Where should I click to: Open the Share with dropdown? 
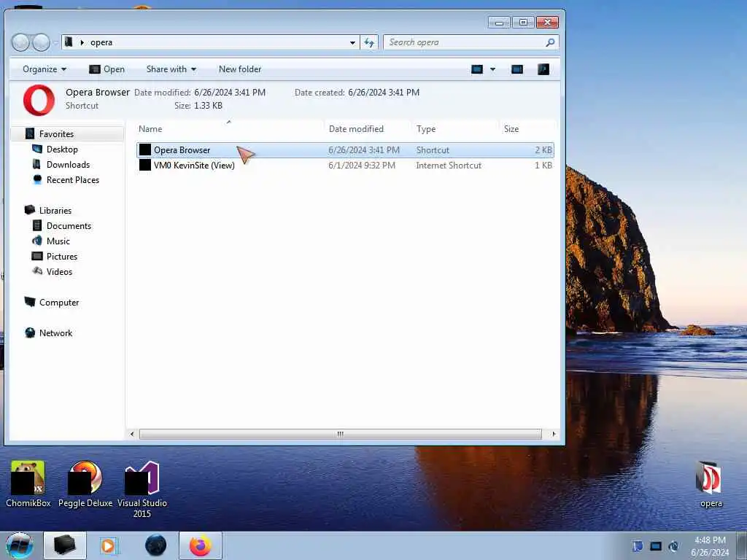point(171,69)
